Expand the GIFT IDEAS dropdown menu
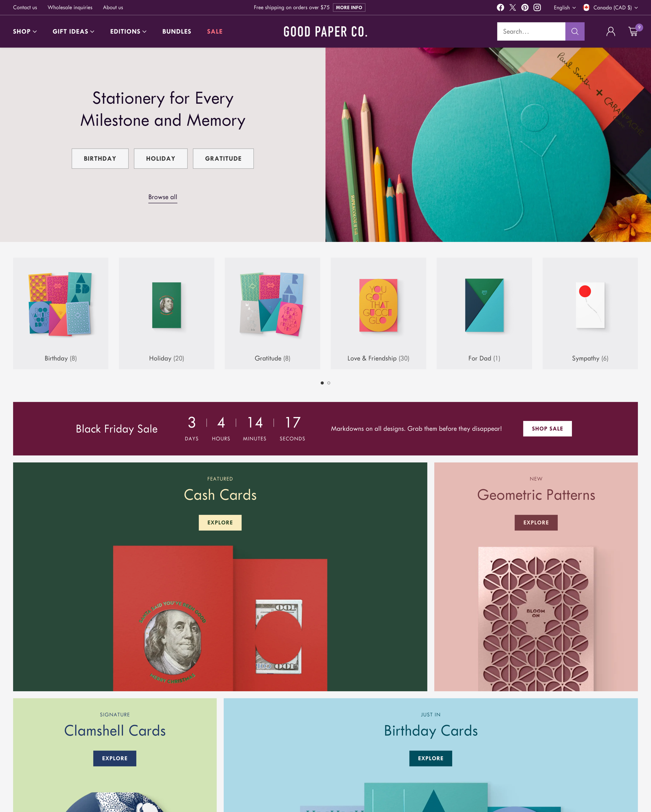 73,31
